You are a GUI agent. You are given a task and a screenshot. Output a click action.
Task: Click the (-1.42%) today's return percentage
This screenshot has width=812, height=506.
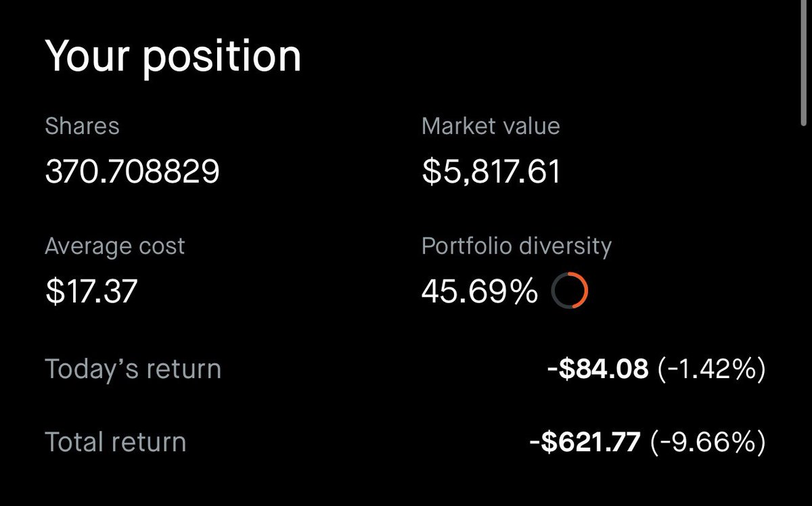(x=711, y=369)
